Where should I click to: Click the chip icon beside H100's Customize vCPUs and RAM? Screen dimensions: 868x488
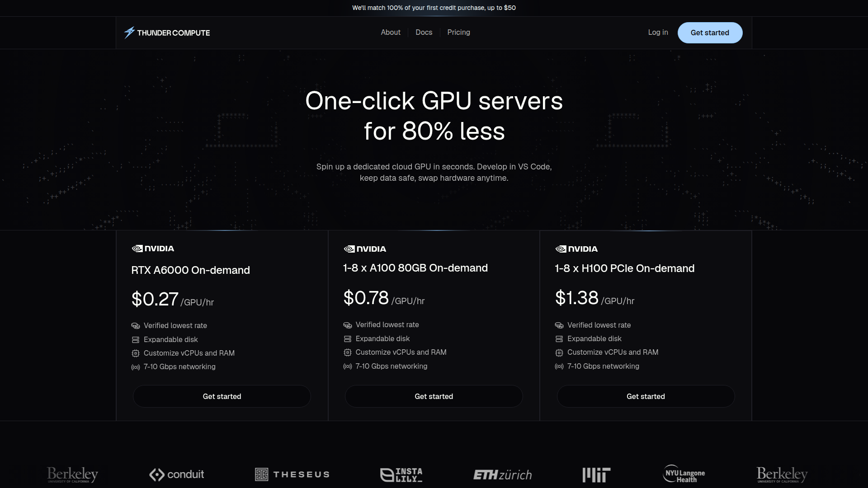click(x=559, y=352)
